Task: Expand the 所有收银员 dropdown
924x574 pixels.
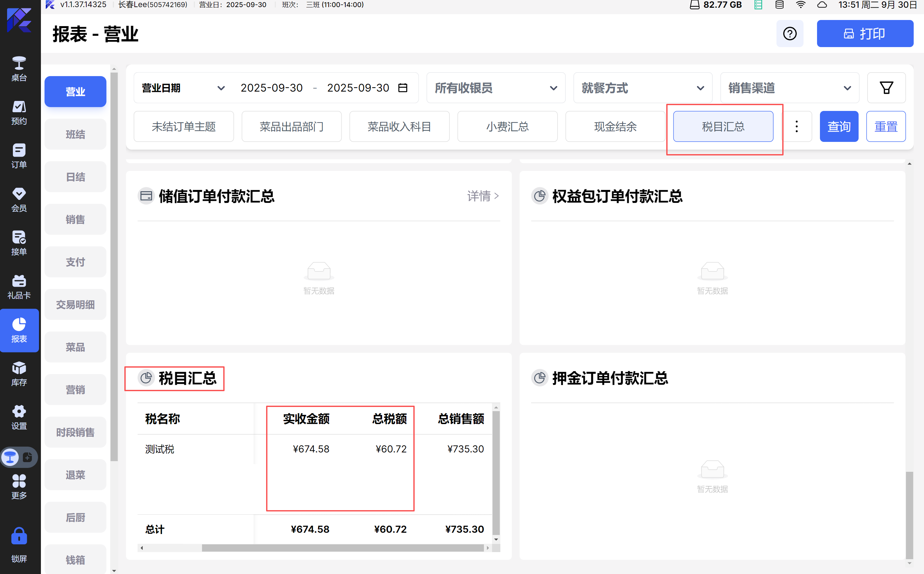Action: pos(496,88)
